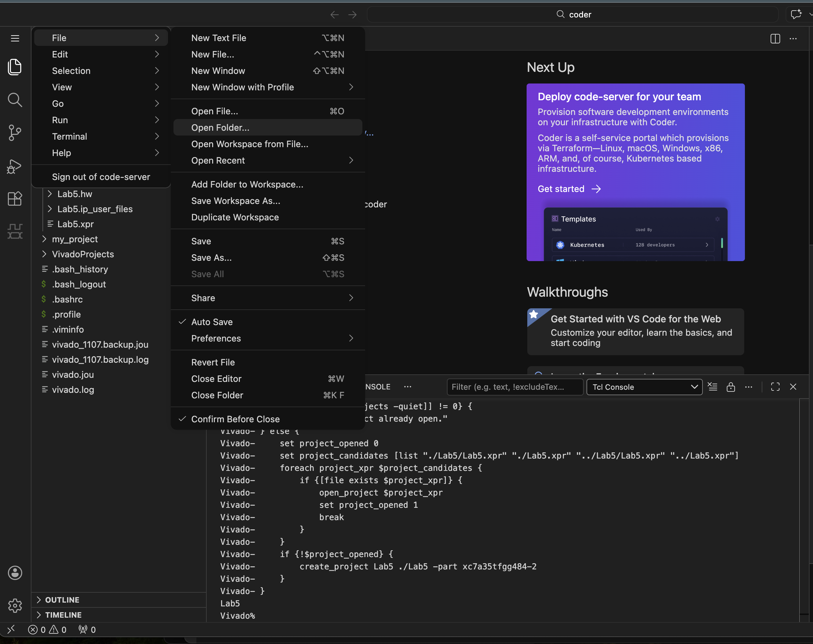Screen dimensions: 813x644
Task: Disable Auto Save in File menu
Action: coord(211,322)
